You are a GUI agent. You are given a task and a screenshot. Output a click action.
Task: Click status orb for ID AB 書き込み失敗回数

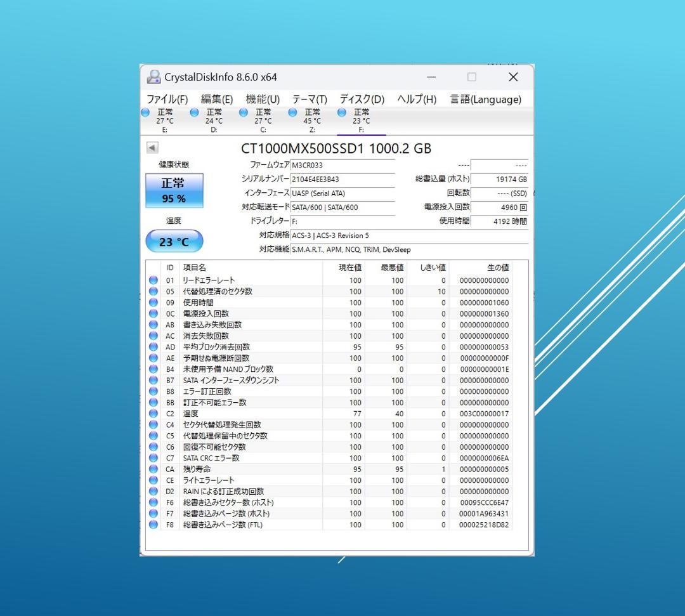pos(153,325)
